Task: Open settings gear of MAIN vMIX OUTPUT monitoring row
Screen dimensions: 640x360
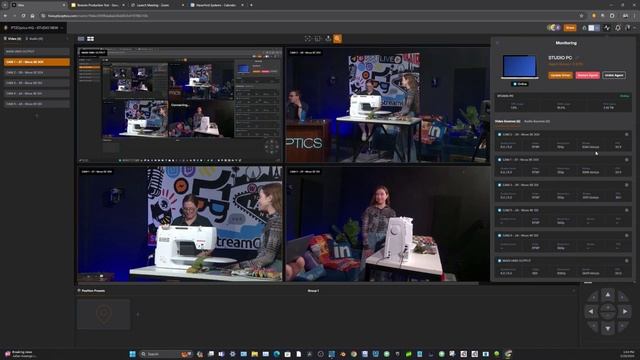Action: [x=627, y=261]
